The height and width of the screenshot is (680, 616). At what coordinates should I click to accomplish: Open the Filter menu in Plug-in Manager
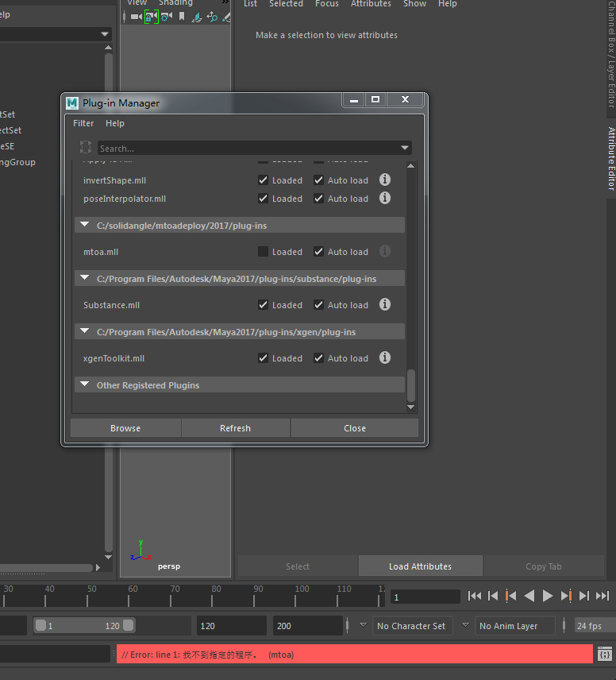click(83, 123)
